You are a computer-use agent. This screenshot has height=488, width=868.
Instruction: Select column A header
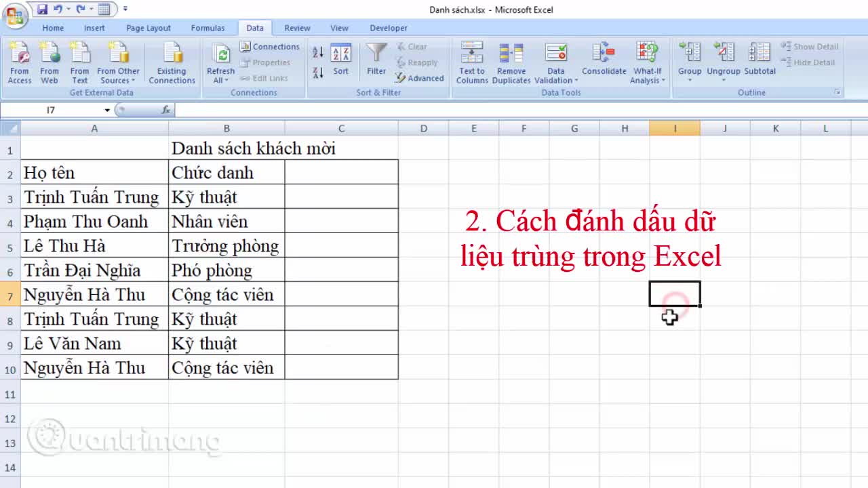(x=94, y=128)
